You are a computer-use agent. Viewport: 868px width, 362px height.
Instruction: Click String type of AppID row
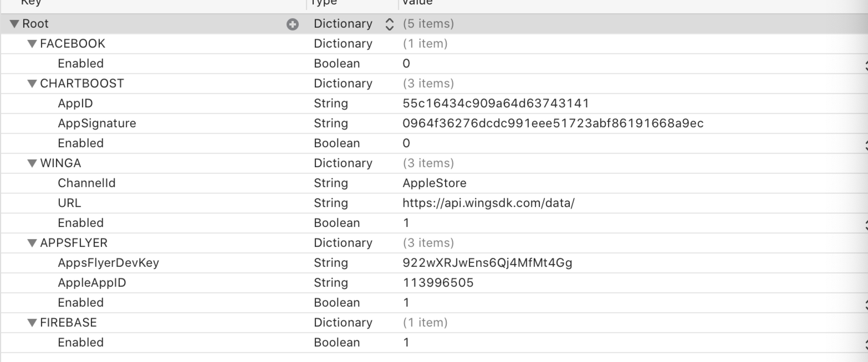[x=331, y=103]
